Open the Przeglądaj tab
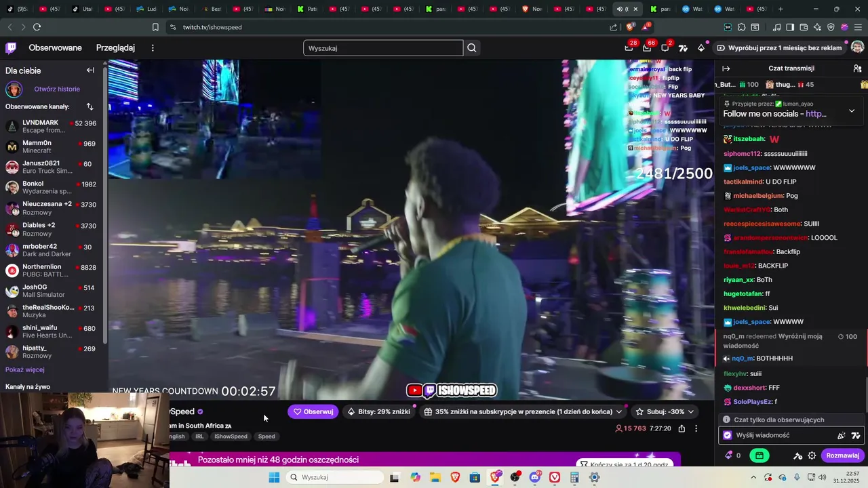The height and width of the screenshot is (488, 868). click(115, 48)
